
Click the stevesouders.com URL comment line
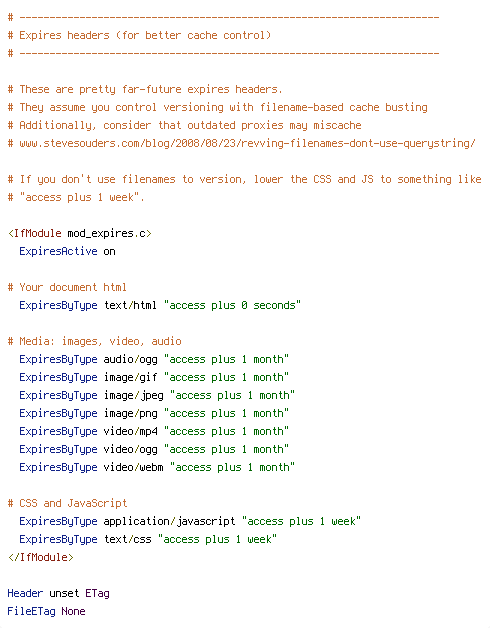coord(242,143)
